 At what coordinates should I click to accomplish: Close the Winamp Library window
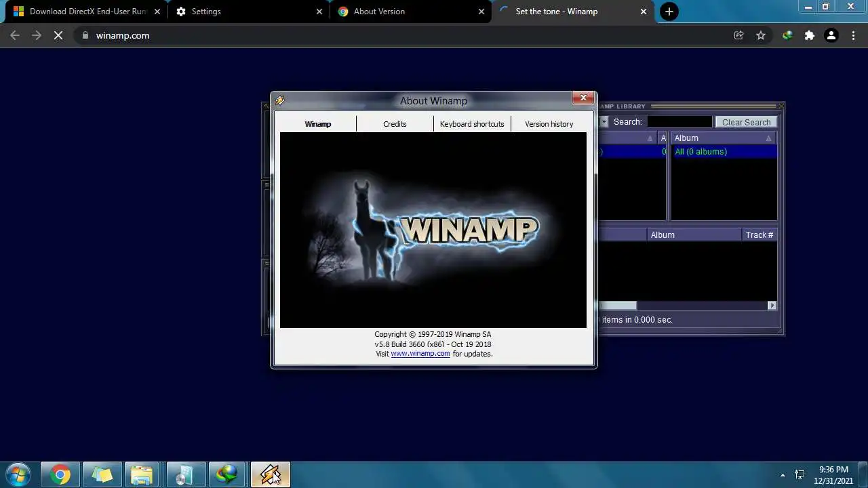(x=781, y=106)
